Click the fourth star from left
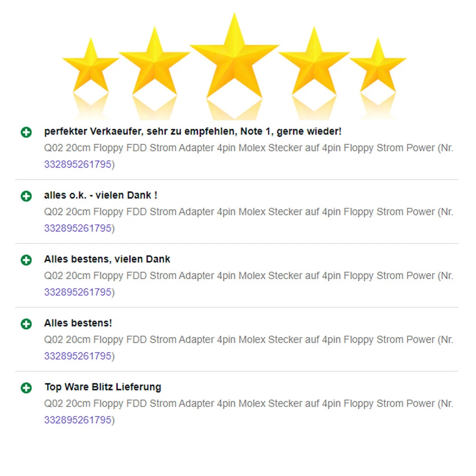Screen dimensions: 476x476 pyautogui.click(x=314, y=62)
